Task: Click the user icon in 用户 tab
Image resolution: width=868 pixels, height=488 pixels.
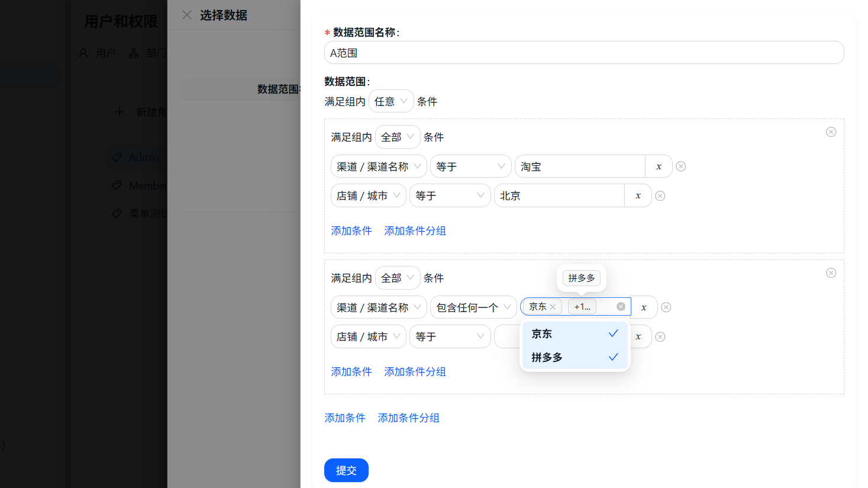Action: coord(83,53)
